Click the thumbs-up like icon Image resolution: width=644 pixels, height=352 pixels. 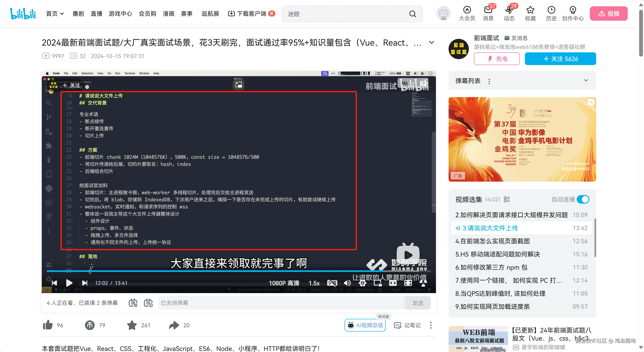click(48, 325)
